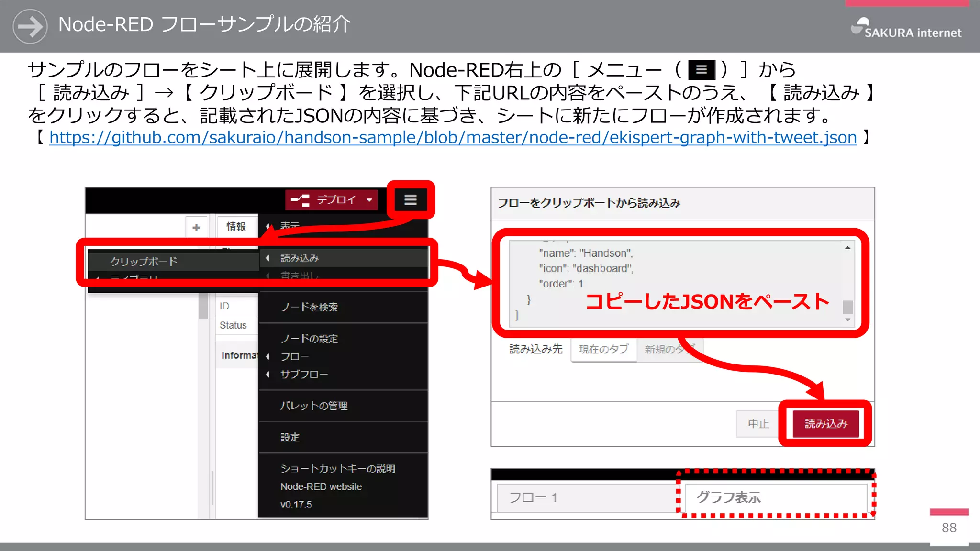Viewport: 980px width, 551px height.
Task: Click the SAKURA internet logo
Action: [906, 28]
